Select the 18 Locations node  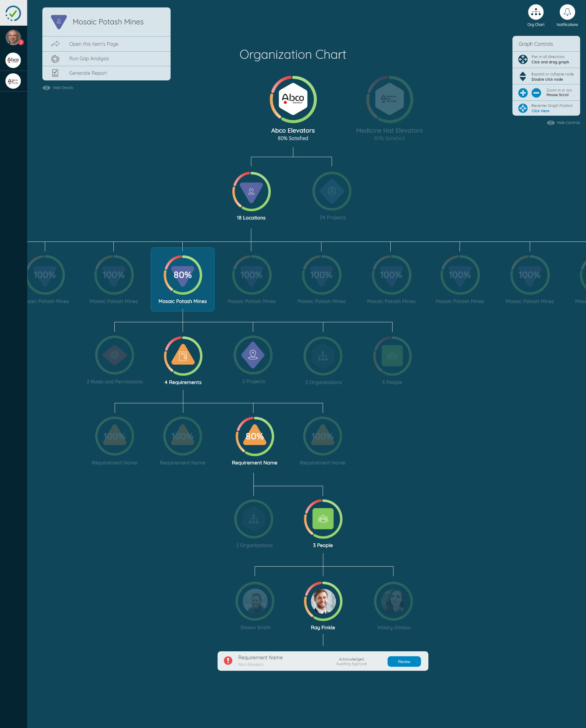tap(251, 191)
